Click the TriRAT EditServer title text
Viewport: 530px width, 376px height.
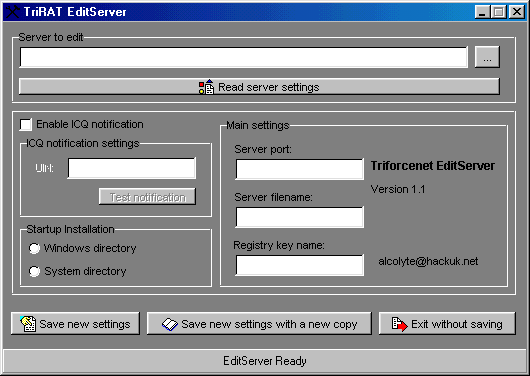tap(75, 12)
